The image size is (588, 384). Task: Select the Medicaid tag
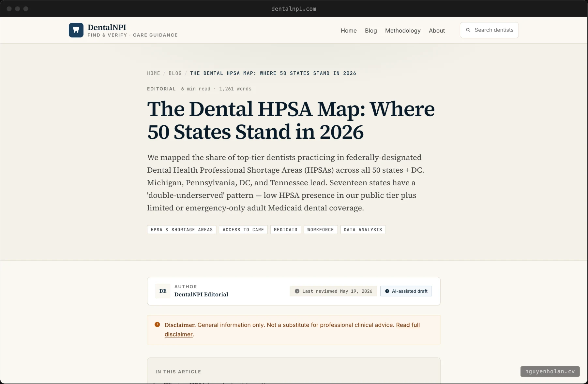click(x=286, y=230)
